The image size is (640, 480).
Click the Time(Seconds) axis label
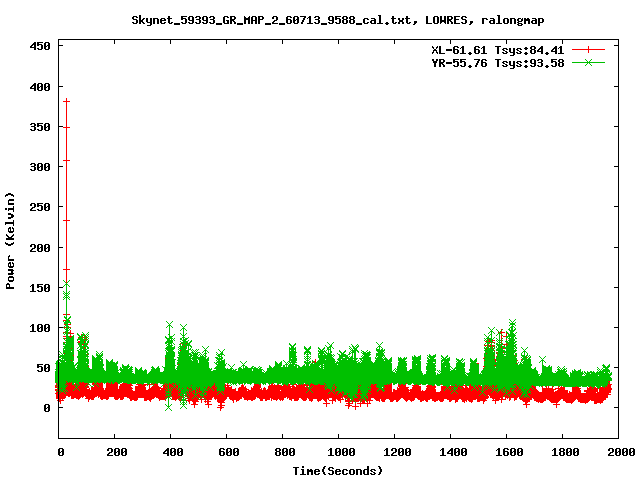[x=338, y=471]
